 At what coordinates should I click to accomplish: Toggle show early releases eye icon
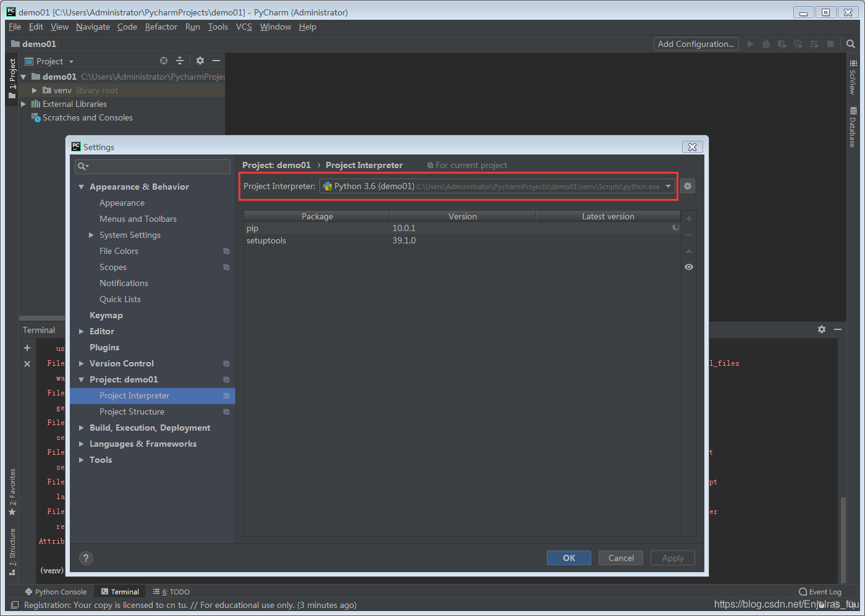click(x=689, y=267)
